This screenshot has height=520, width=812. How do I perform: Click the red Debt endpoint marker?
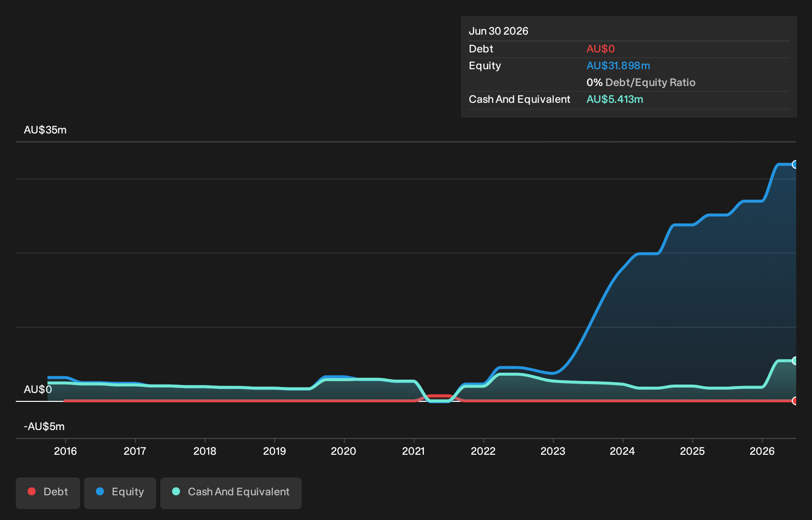[x=795, y=401]
